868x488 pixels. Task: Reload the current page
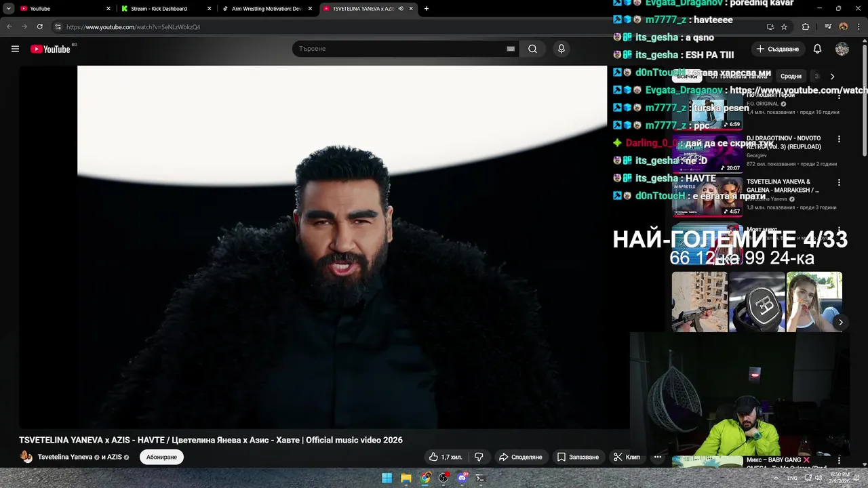(40, 27)
